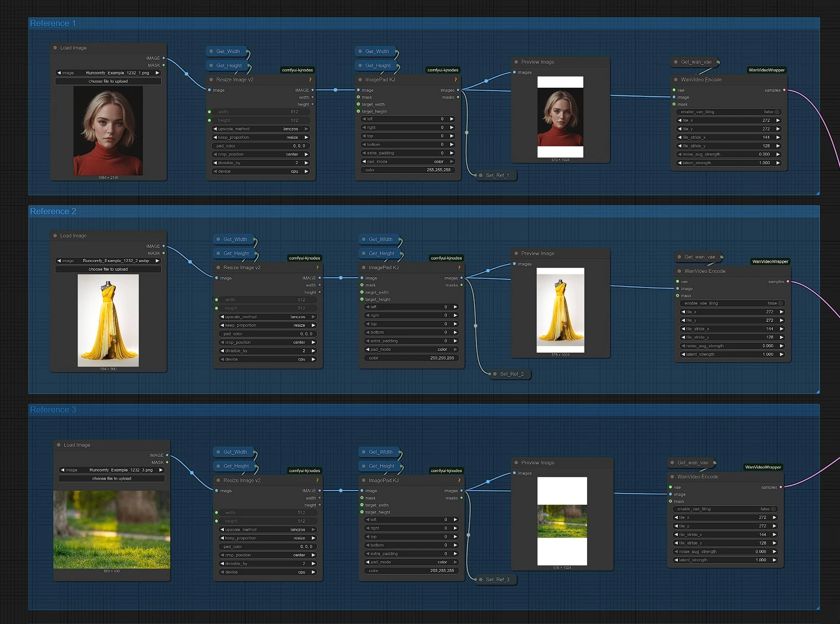This screenshot has width=840, height=624.
Task: Click latent_strength slider in Reference 2 WanVideo Encode
Action: coord(732,354)
